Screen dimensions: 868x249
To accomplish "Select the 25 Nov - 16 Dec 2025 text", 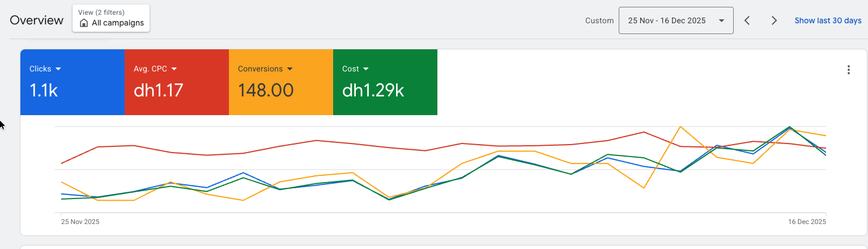I will coord(667,20).
